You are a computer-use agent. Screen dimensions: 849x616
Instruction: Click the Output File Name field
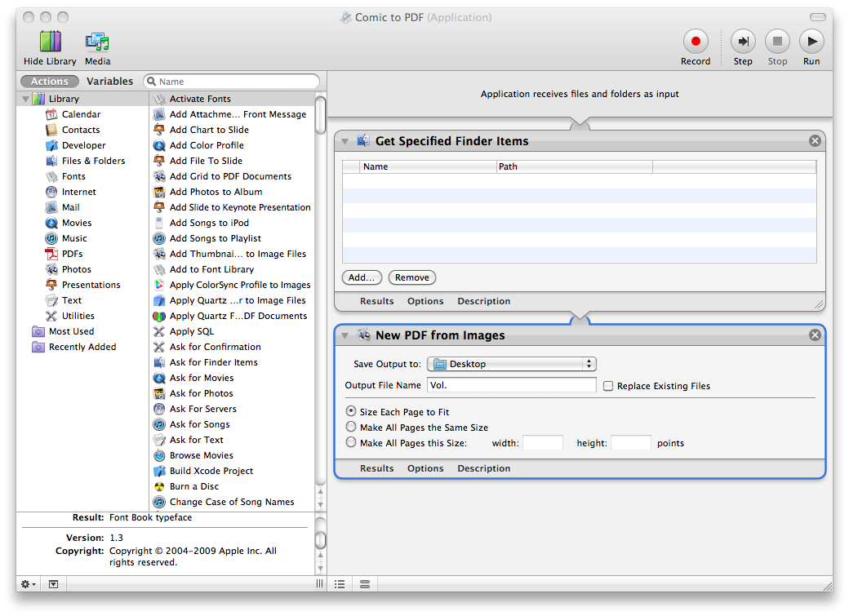(512, 385)
